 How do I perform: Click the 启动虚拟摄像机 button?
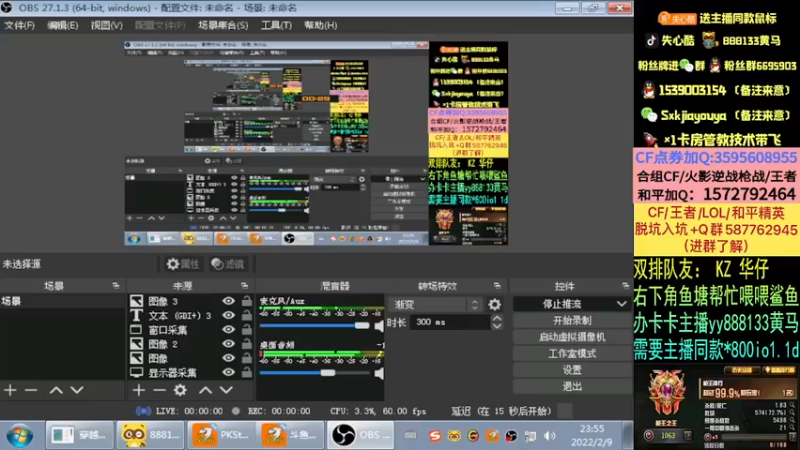click(x=572, y=337)
